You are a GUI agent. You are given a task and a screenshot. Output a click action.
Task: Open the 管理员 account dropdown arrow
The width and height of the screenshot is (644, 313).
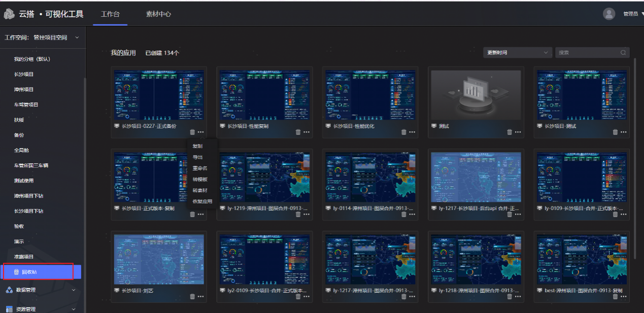pos(641,14)
